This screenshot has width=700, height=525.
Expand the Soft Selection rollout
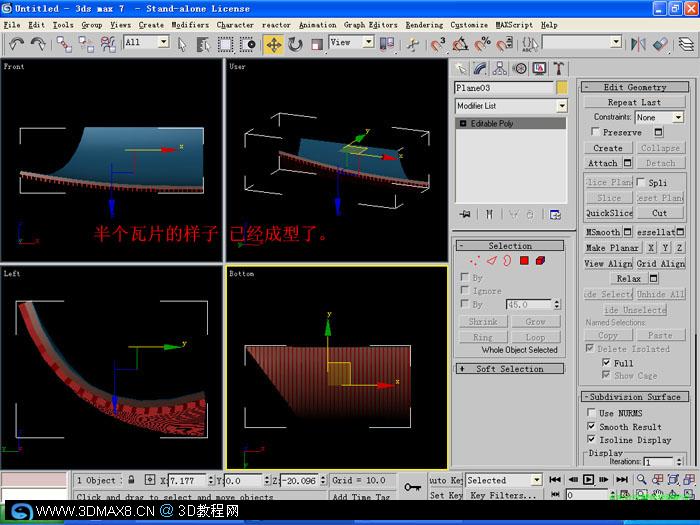(x=510, y=369)
